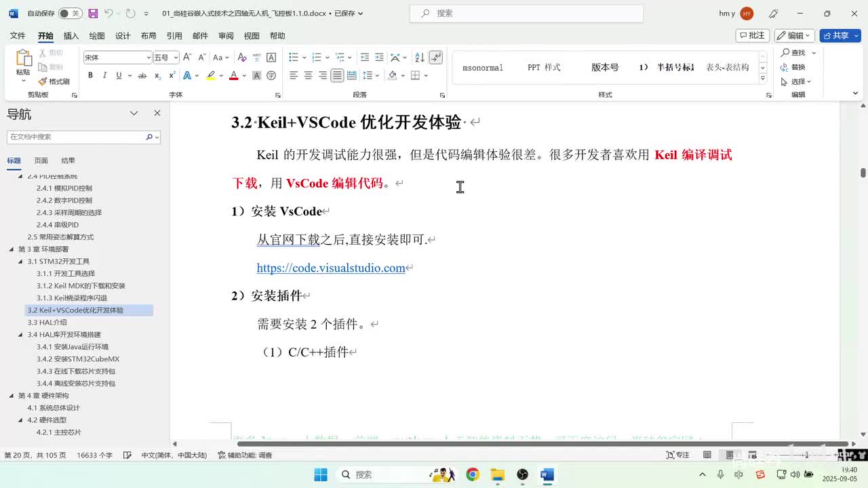Viewport: 868px width, 488px height.
Task: Open the References tab
Action: point(174,36)
